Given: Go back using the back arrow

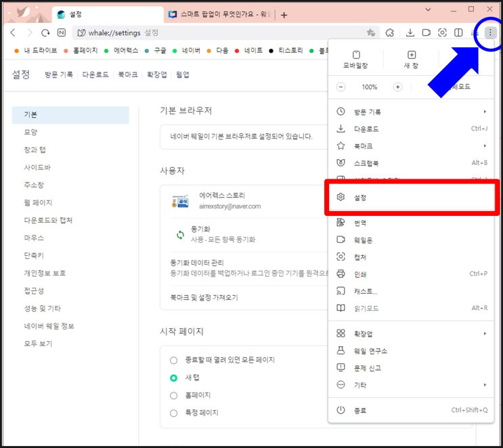Looking at the screenshot, I should click(x=13, y=32).
